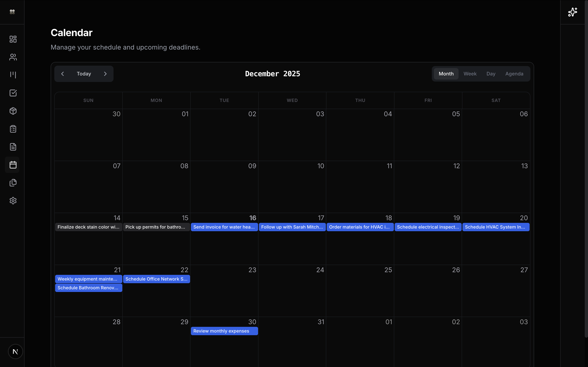Viewport: 588px width, 367px height.
Task: Open the Documents file icon in the sidebar
Action: coord(13,147)
